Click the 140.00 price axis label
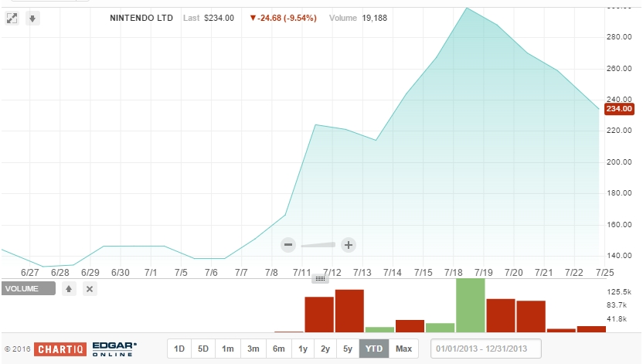 [619, 256]
